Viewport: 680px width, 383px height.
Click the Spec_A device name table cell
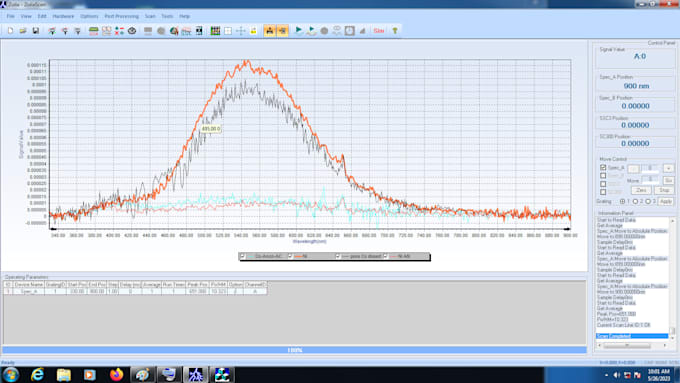[29, 291]
